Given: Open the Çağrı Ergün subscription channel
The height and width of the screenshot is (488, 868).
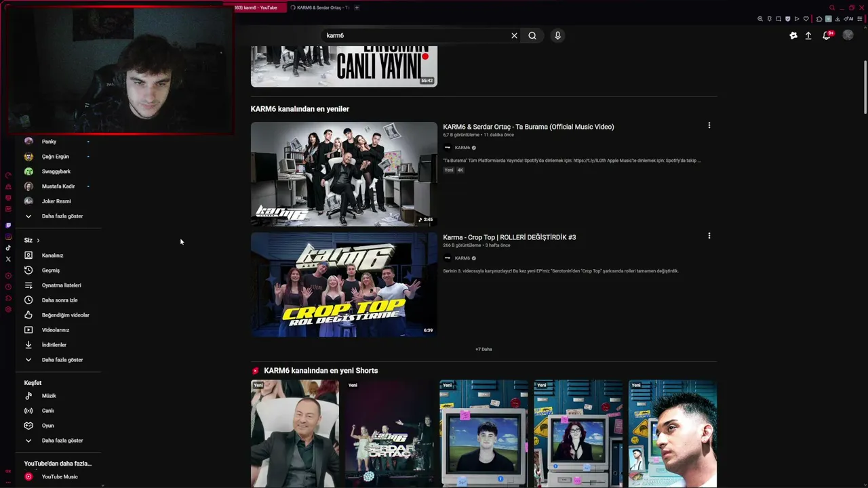Looking at the screenshot, I should (57, 157).
